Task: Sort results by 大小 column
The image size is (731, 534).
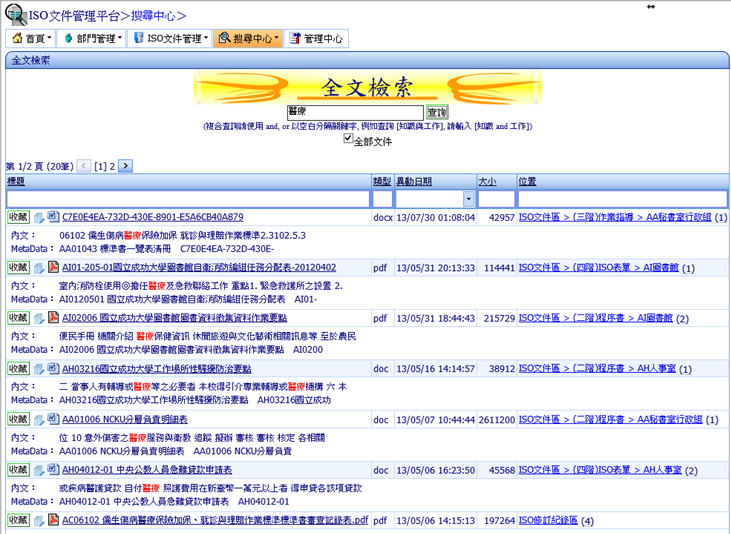Action: [487, 181]
